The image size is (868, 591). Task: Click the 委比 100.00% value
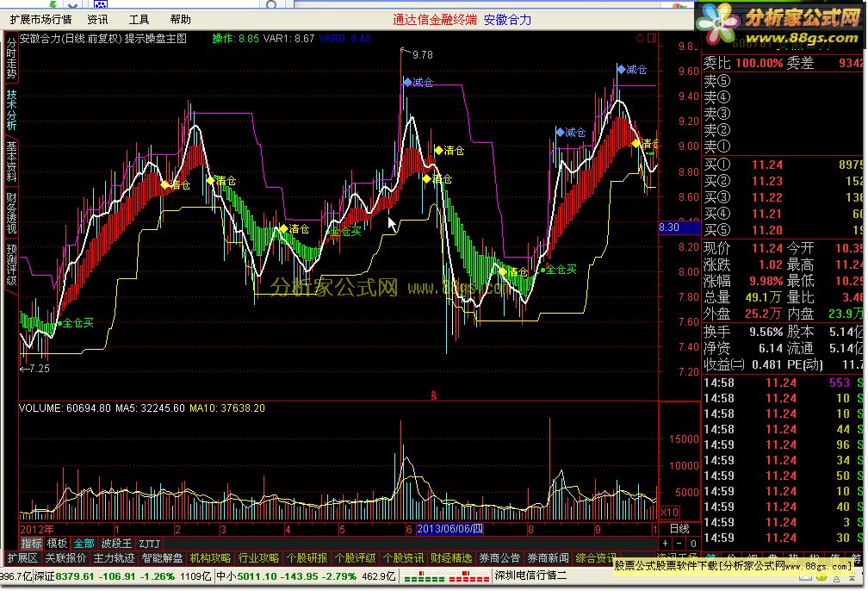[759, 63]
